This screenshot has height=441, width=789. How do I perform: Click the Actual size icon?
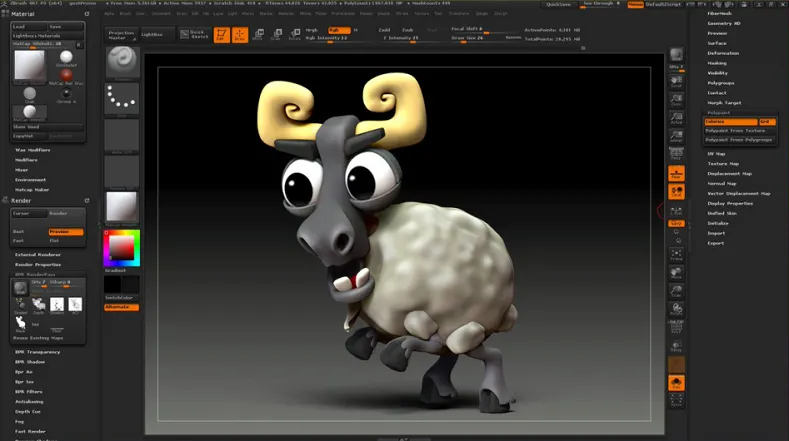pyautogui.click(x=676, y=119)
